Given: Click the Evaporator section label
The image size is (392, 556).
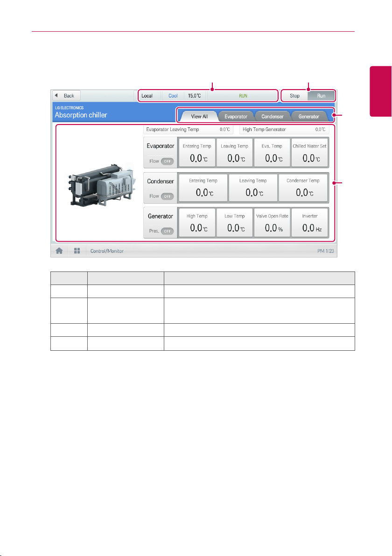Looking at the screenshot, I should (x=161, y=146).
